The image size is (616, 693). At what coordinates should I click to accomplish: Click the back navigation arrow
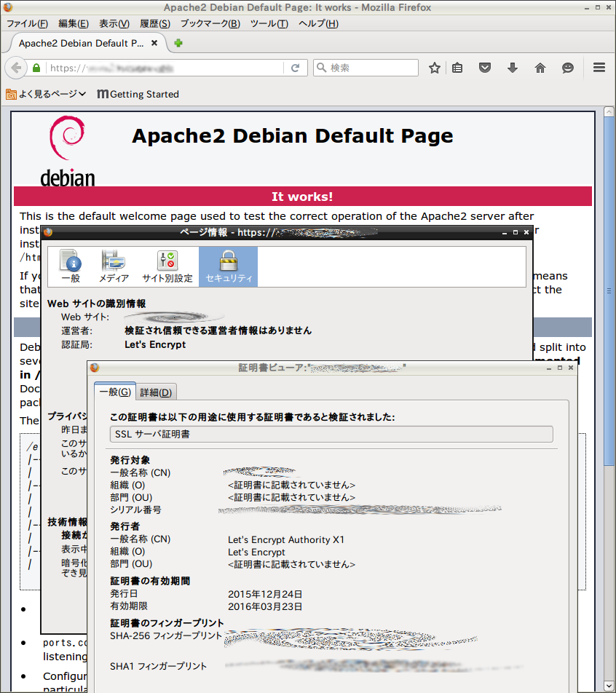pyautogui.click(x=16, y=68)
